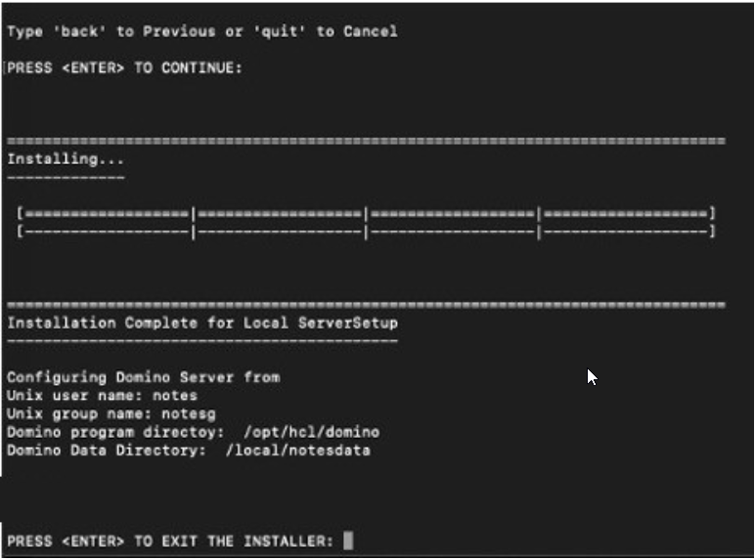Click the 'Unix user name: notes' line
Image resolution: width=755 pixels, height=560 pixels.
click(102, 396)
